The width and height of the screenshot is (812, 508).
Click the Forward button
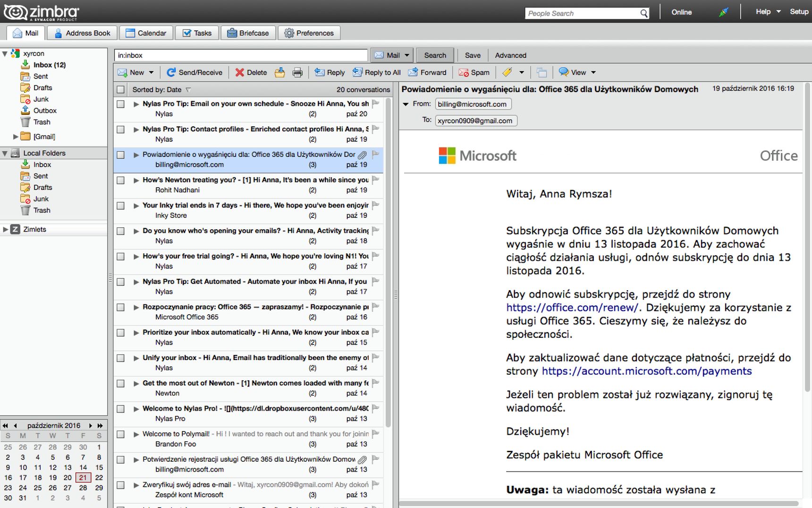tap(427, 72)
